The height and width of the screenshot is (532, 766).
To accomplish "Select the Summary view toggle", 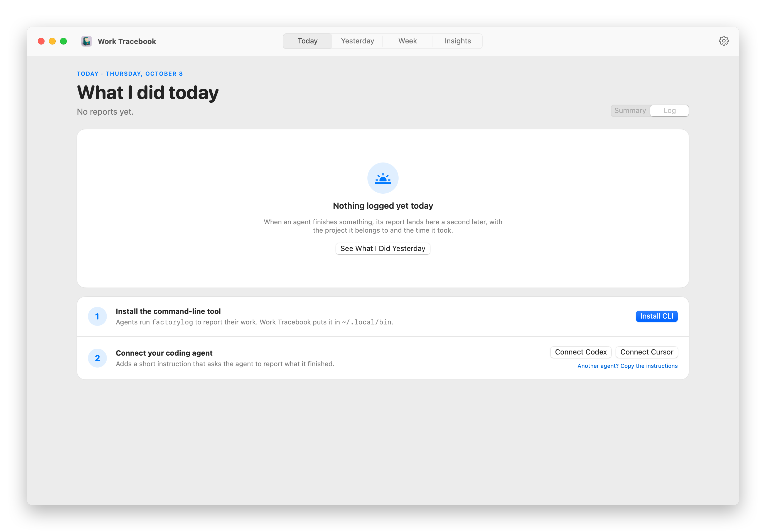I will tap(630, 111).
